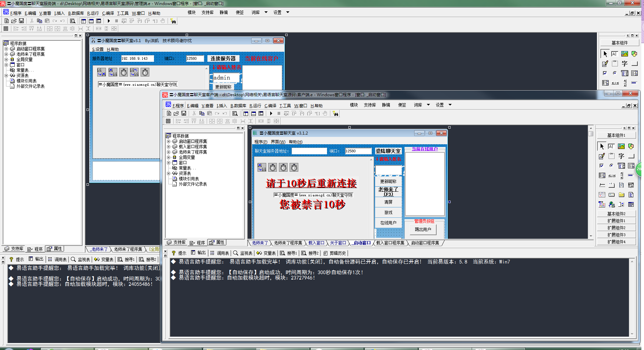Click 当前在线用户 link on client form
The height and width of the screenshot is (350, 644).
pyautogui.click(x=425, y=149)
